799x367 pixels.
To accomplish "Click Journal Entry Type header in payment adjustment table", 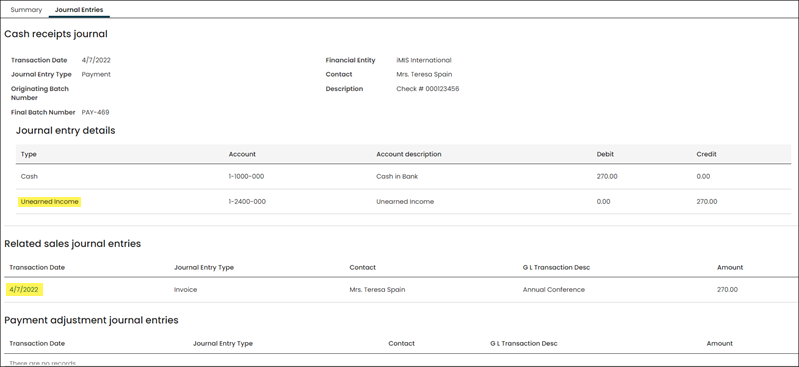I will click(x=223, y=344).
